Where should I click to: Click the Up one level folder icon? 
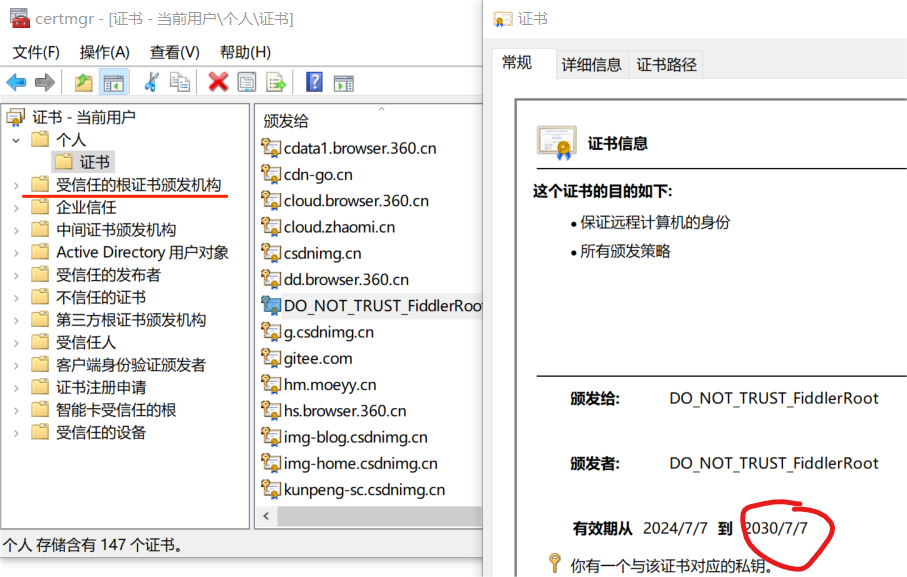(x=83, y=83)
